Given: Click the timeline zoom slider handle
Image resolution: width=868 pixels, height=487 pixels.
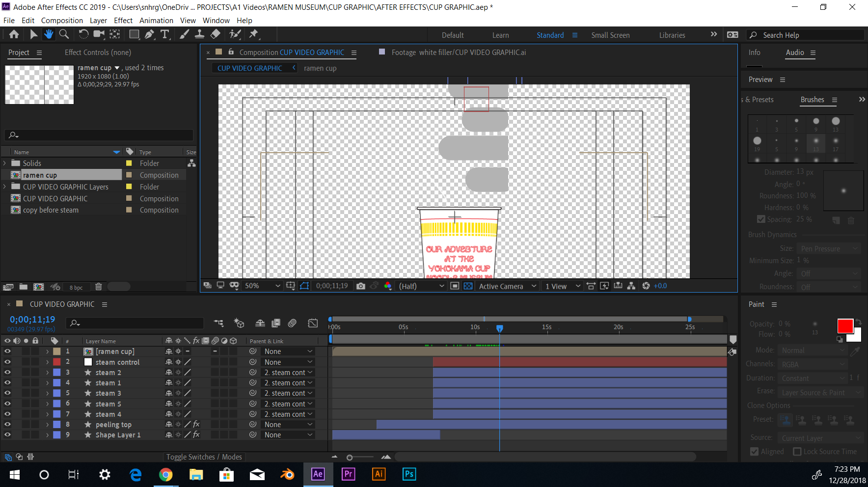Looking at the screenshot, I should (x=350, y=458).
